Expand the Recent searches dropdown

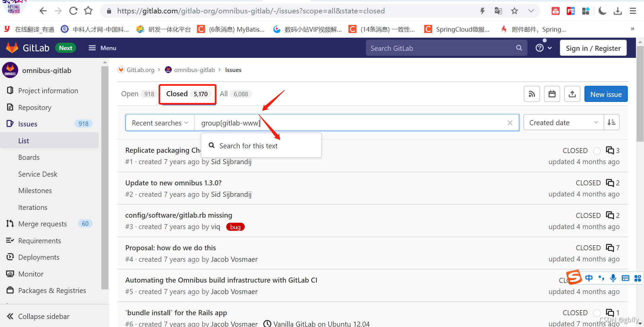tap(160, 123)
